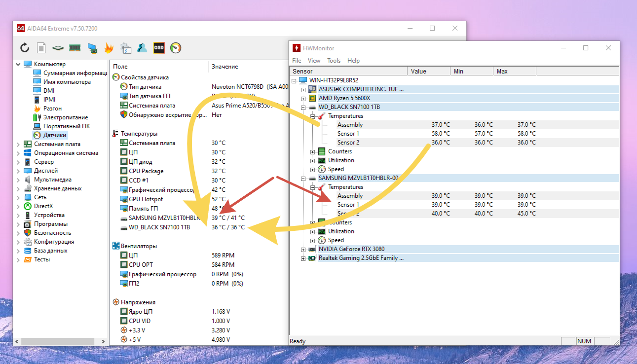Image resolution: width=637 pixels, height=364 pixels.
Task: Expand the Системная плата node in the AIDA64 tree
Action: coord(18,144)
